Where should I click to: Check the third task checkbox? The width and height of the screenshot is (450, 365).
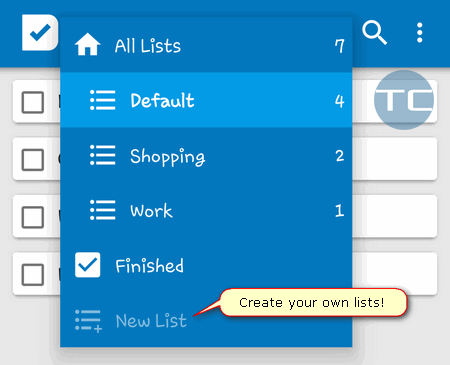tap(33, 217)
